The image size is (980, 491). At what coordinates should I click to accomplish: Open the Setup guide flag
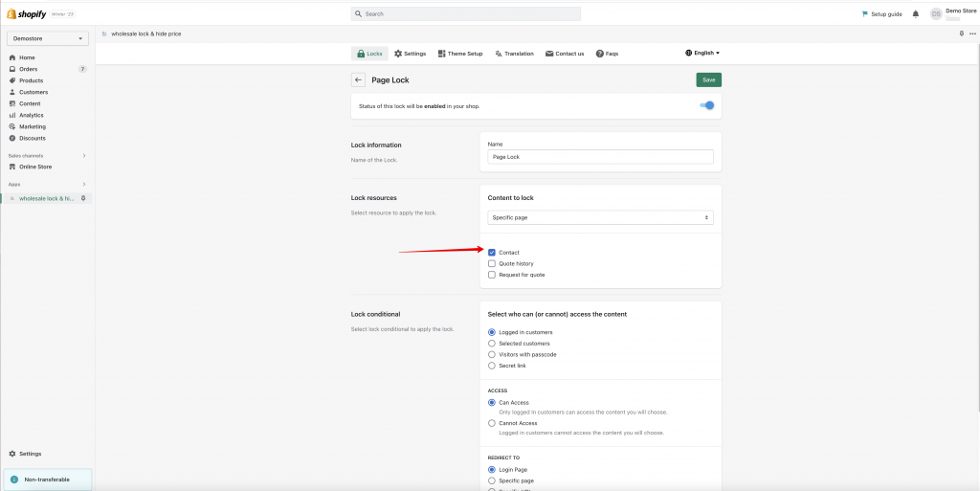point(865,13)
